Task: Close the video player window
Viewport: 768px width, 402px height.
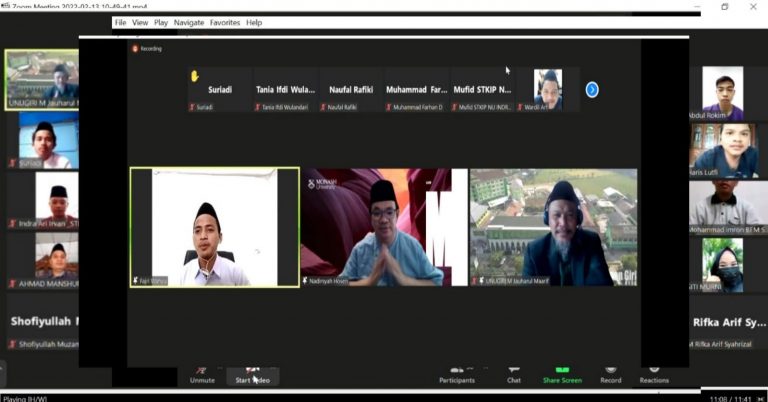Action: pos(753,6)
